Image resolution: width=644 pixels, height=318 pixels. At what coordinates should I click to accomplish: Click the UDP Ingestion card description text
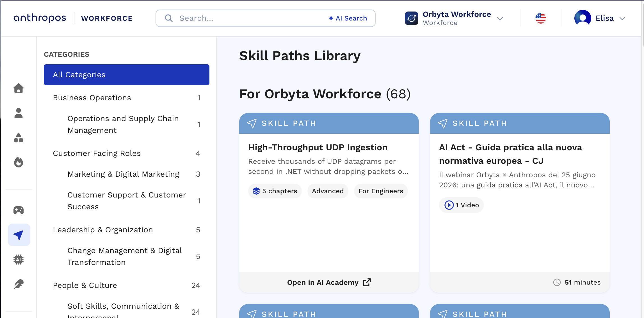click(x=328, y=166)
